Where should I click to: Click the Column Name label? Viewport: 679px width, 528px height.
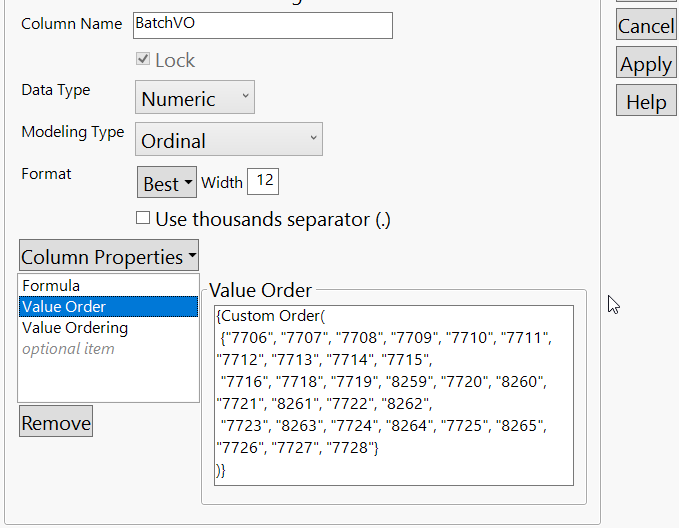[71, 24]
